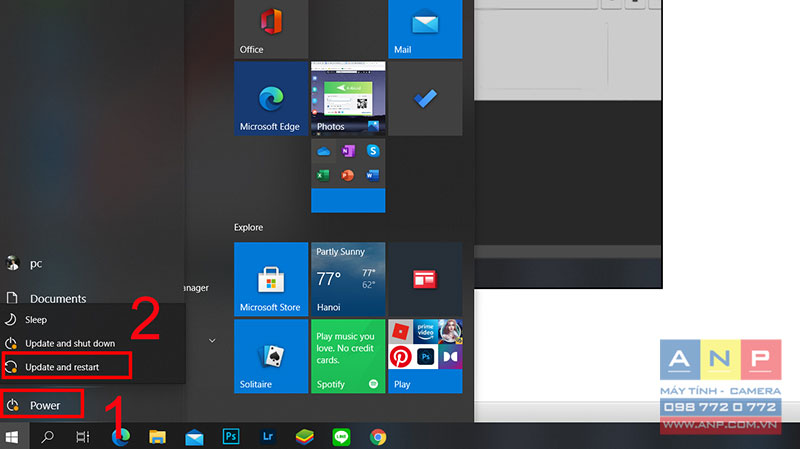Launch Photoshop from the taskbar
Viewport: 800px width, 449px height.
point(231,437)
